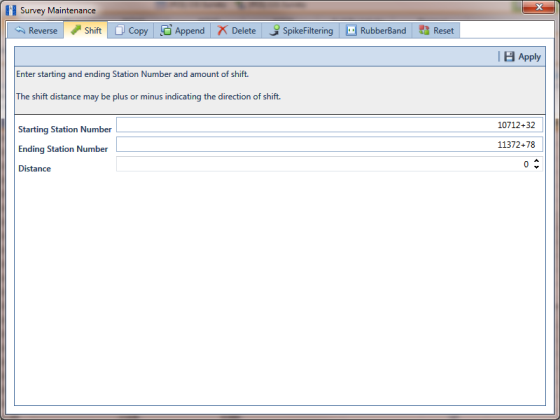Focus the Starting Station Number field

pos(329,125)
